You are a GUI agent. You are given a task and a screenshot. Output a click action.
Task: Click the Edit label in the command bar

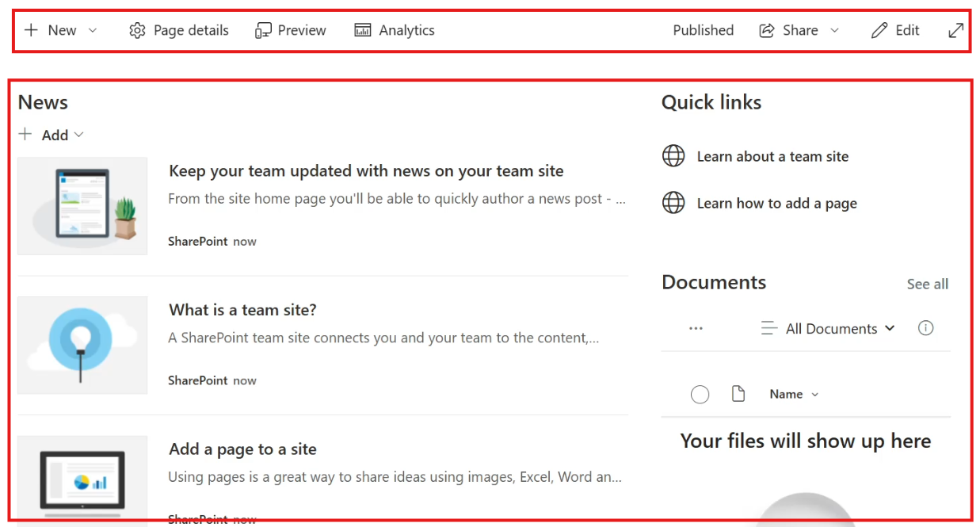pyautogui.click(x=908, y=30)
